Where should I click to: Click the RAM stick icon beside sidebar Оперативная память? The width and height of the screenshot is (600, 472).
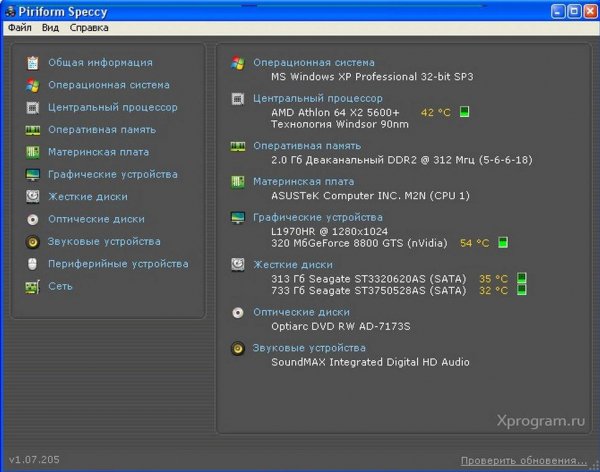(33, 130)
